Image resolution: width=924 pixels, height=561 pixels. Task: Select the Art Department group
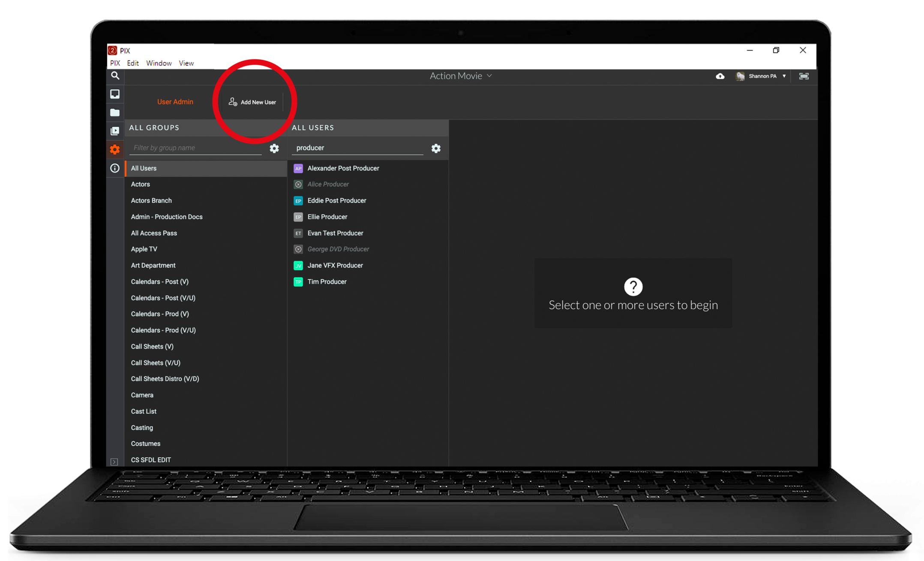point(153,266)
